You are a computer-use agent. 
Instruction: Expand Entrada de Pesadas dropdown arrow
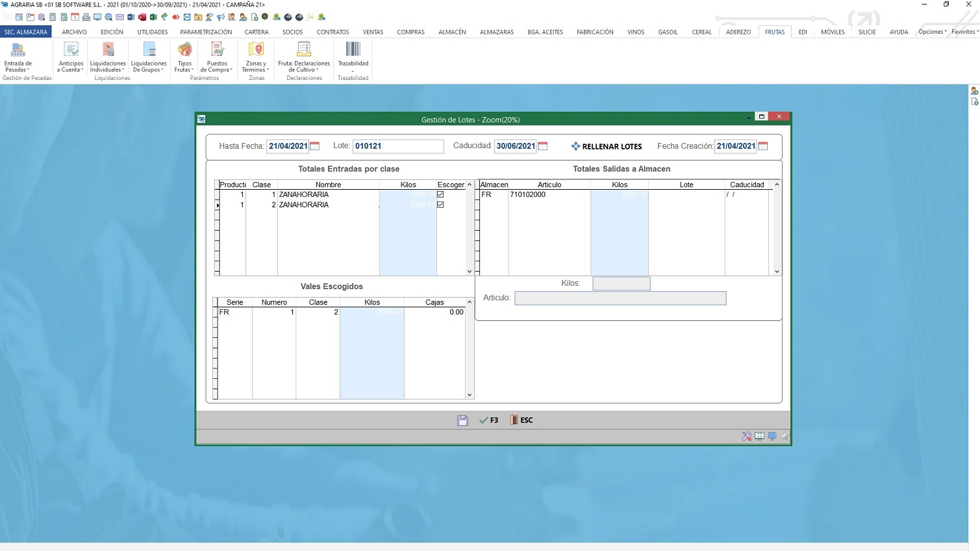[x=29, y=70]
